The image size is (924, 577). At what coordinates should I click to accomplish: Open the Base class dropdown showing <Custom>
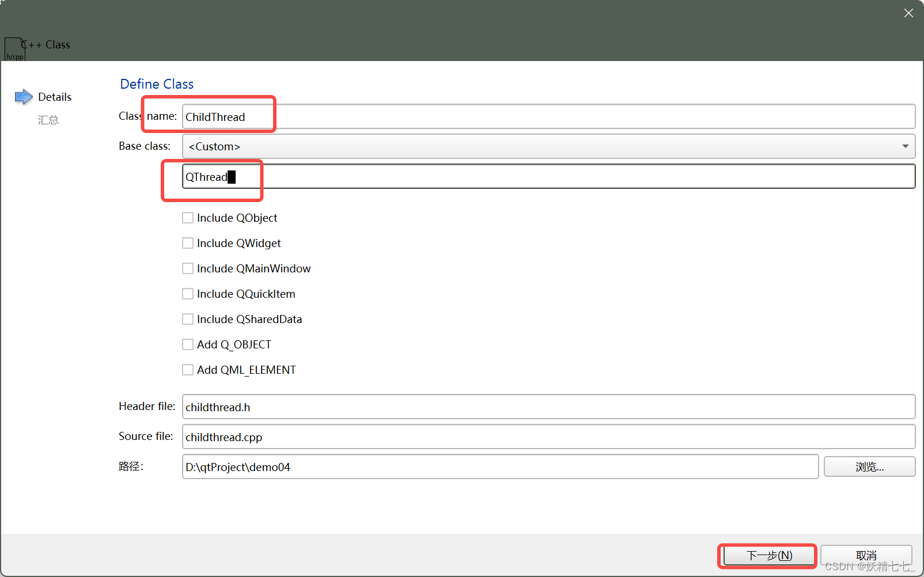point(548,146)
